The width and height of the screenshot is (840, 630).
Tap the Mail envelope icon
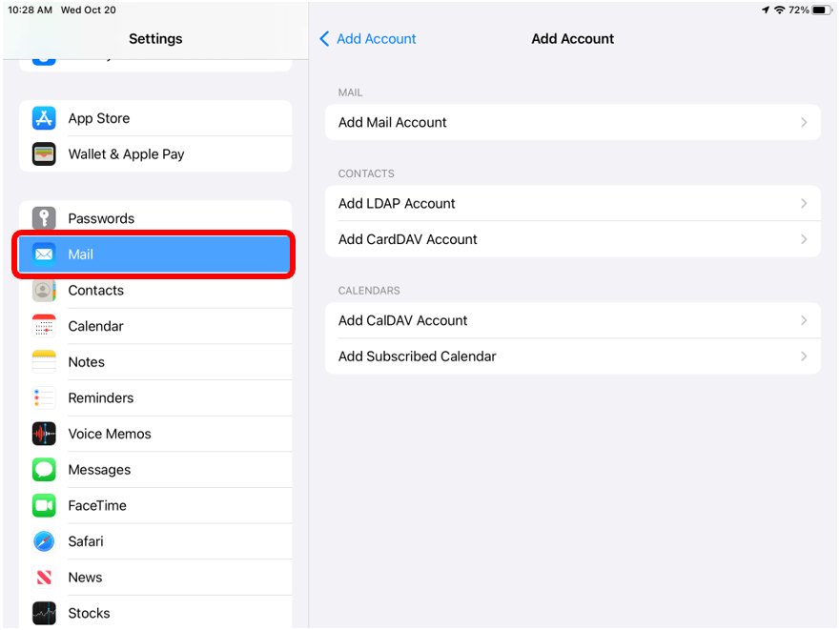(x=44, y=254)
